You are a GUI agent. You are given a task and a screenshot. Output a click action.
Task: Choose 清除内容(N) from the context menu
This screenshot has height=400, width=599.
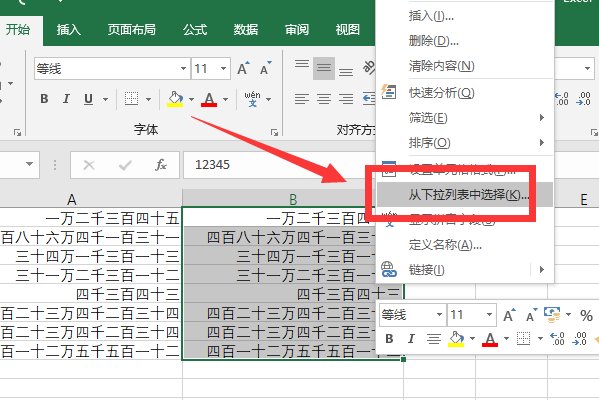[x=465, y=66]
